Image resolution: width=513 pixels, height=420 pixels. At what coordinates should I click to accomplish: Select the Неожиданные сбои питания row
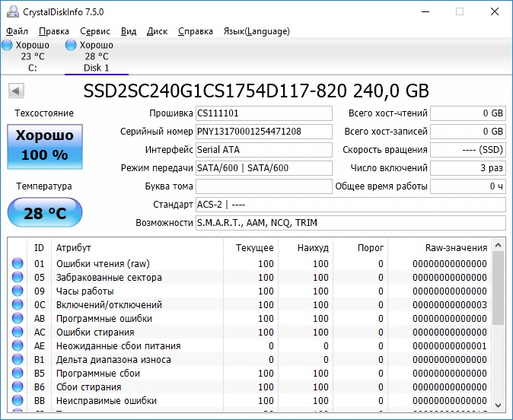pos(250,345)
